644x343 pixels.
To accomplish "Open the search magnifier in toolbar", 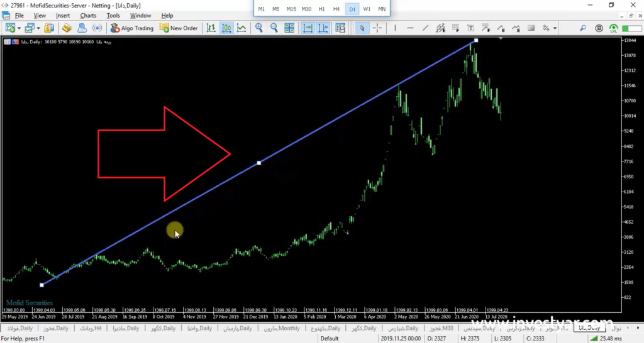I will coord(583,28).
